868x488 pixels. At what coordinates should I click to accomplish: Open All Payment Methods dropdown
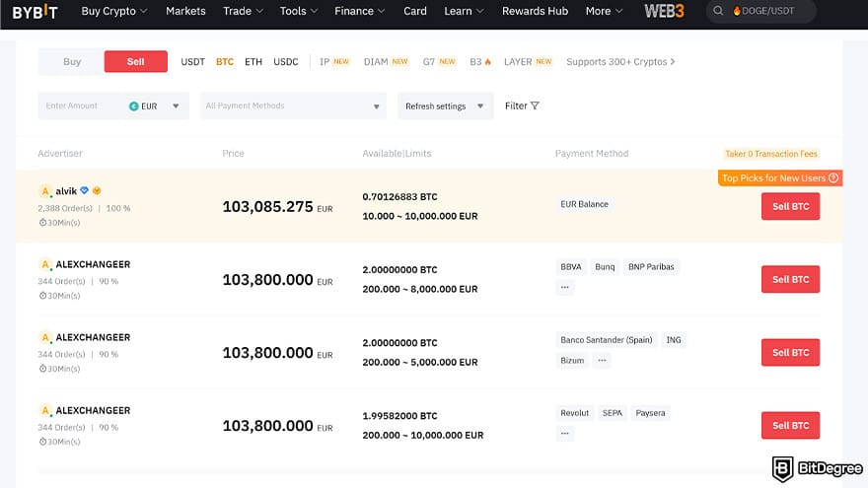click(x=293, y=105)
